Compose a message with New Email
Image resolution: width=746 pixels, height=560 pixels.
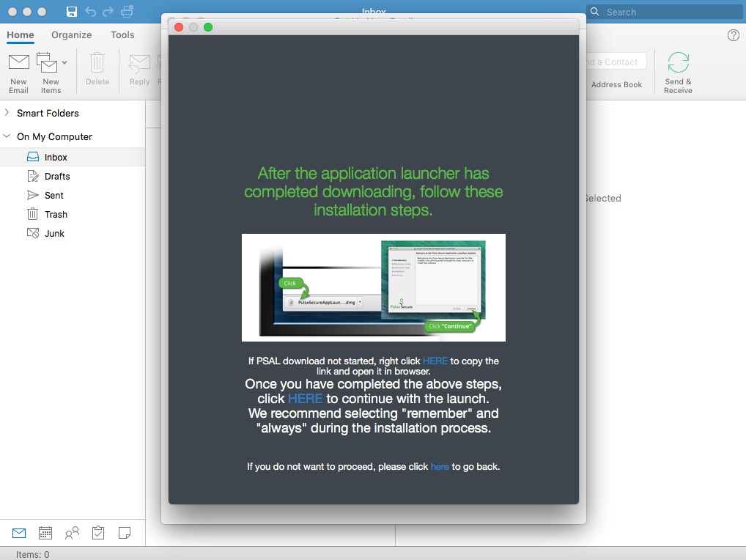coord(18,73)
